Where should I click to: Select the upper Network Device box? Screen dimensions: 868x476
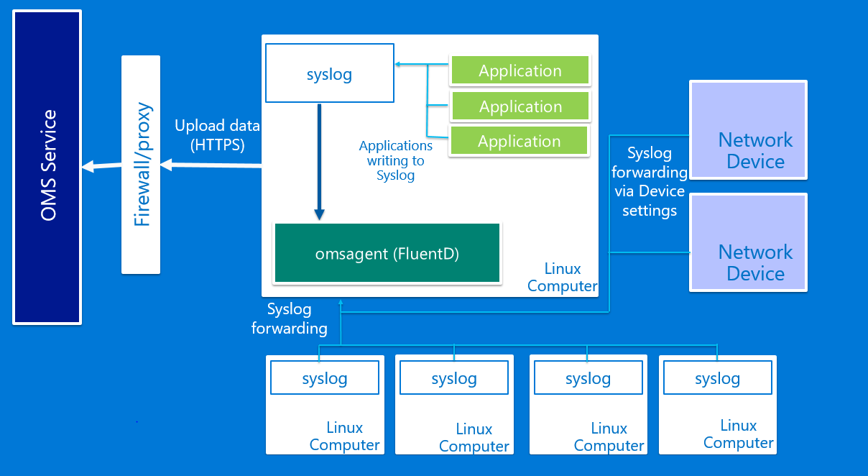(x=748, y=129)
